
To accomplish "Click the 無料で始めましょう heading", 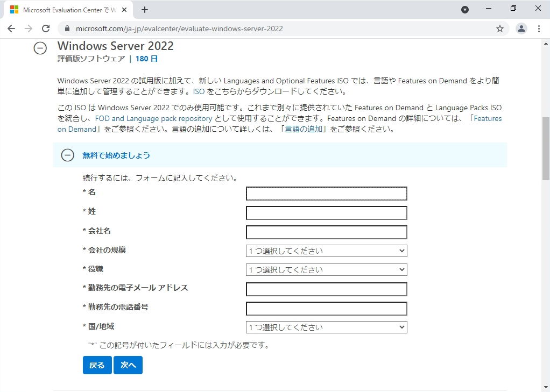I will click(x=116, y=155).
